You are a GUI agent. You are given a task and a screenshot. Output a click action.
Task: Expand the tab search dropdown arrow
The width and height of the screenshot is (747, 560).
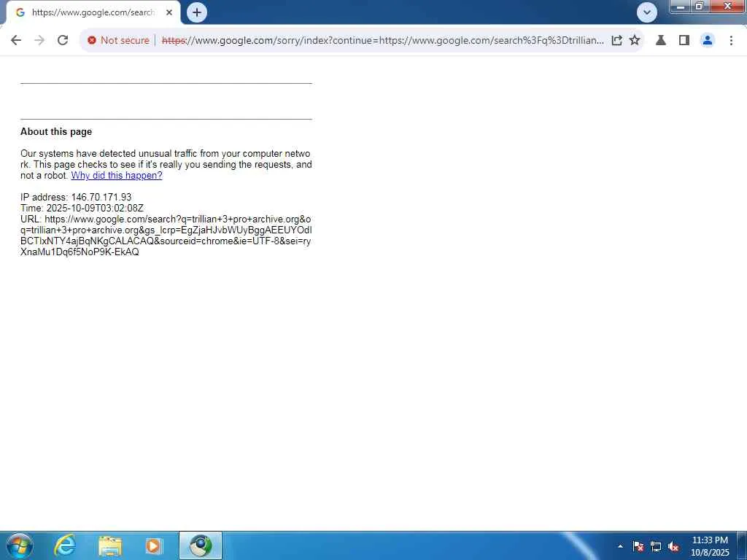pyautogui.click(x=647, y=12)
